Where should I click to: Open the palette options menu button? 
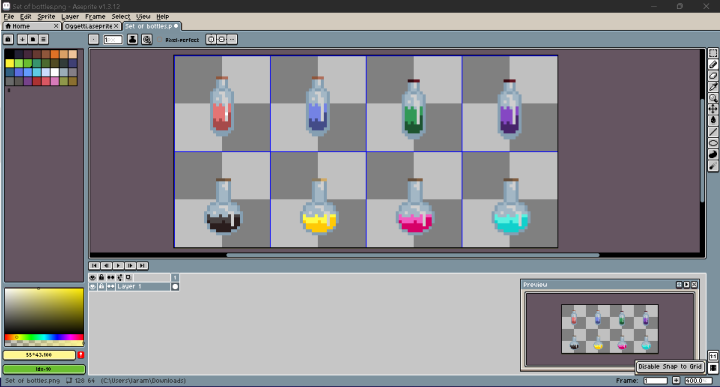point(44,39)
